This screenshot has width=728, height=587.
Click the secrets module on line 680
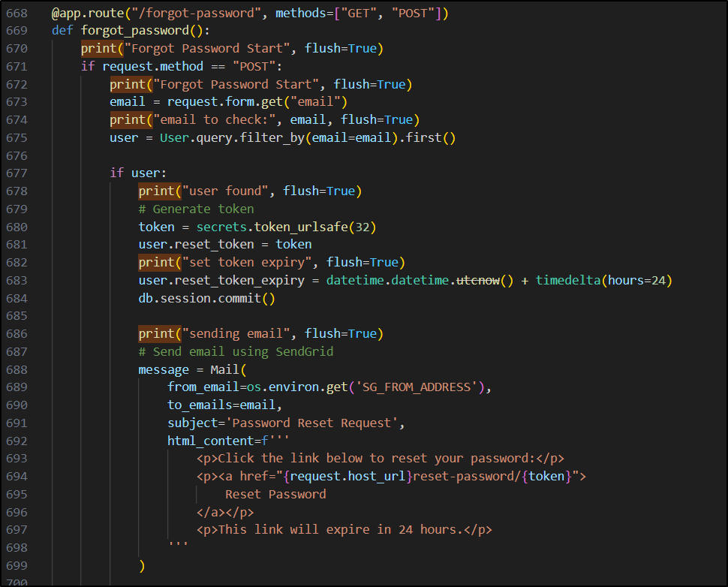[221, 227]
